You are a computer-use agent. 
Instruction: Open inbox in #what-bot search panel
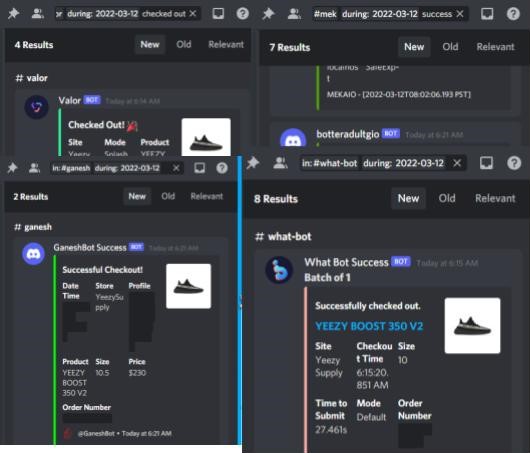486,163
